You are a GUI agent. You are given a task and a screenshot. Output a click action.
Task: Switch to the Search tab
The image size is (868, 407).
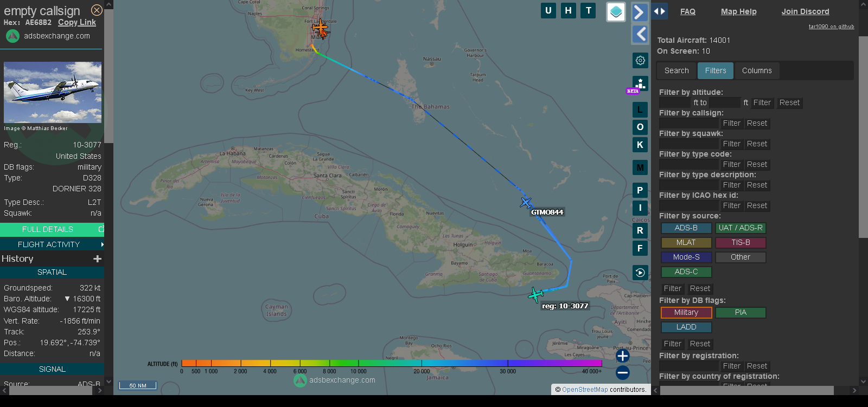click(x=676, y=70)
